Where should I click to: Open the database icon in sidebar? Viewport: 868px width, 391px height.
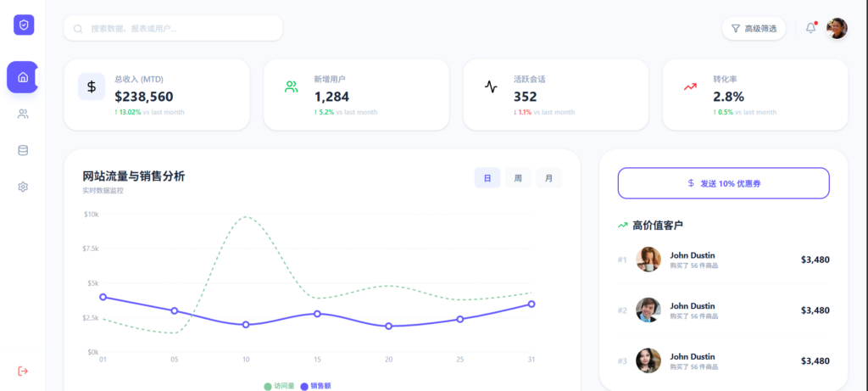(23, 151)
